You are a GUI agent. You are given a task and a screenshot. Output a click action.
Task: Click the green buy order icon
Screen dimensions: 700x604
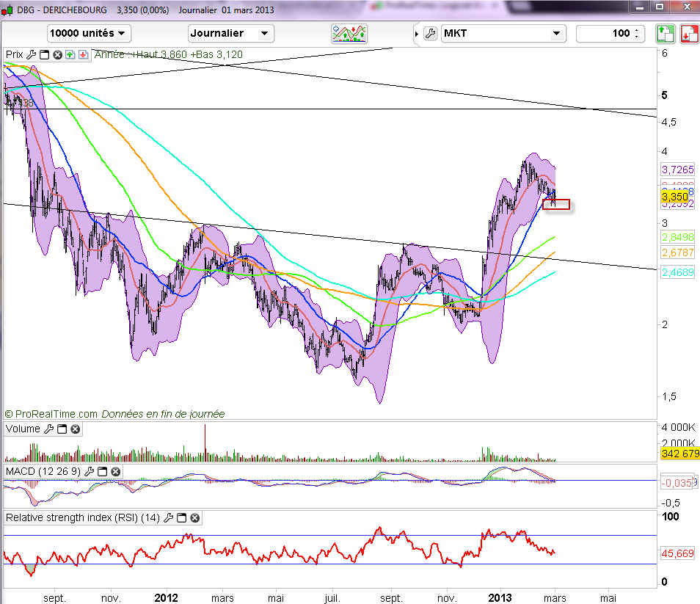click(665, 33)
